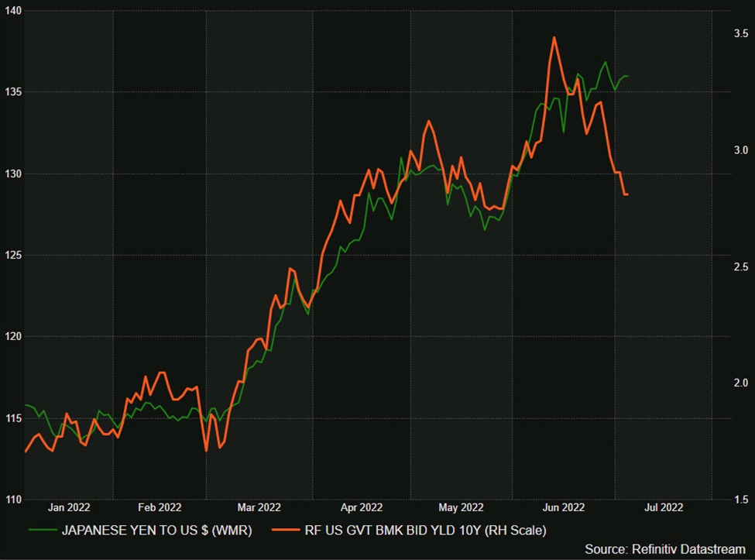Pick the Jun 2022 x-axis label
Image resolution: width=755 pixels, height=560 pixels.
tap(563, 508)
